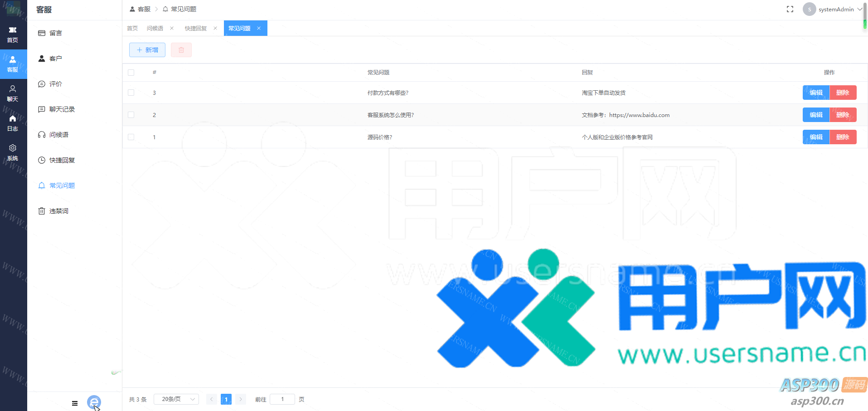Screen dimensions: 868x411
Task: Click the red trash batch delete icon
Action: pos(181,50)
